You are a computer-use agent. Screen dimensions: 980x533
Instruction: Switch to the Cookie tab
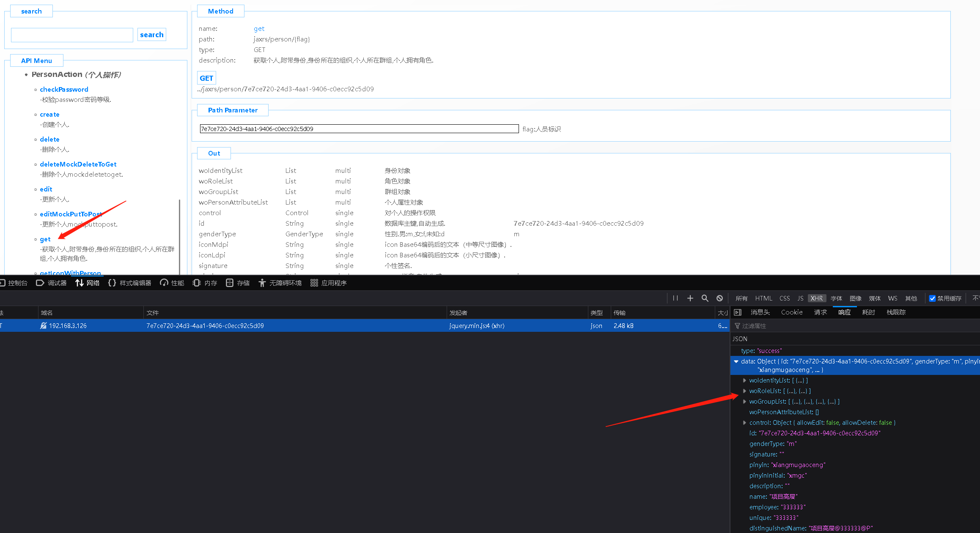[x=791, y=312]
